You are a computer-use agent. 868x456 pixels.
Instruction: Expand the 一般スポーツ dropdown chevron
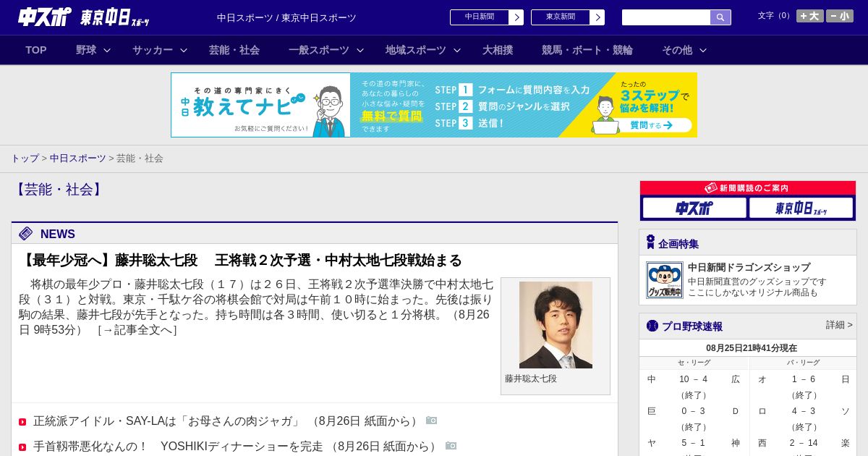360,51
